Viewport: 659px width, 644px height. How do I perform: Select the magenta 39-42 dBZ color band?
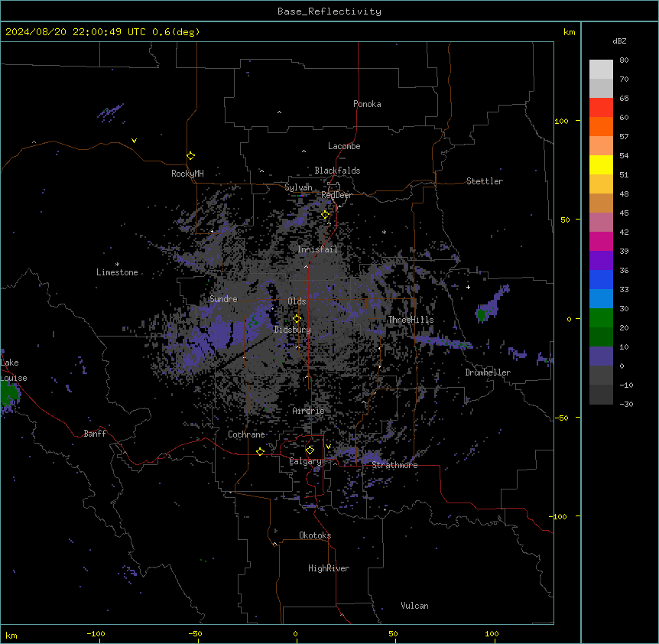(x=601, y=241)
